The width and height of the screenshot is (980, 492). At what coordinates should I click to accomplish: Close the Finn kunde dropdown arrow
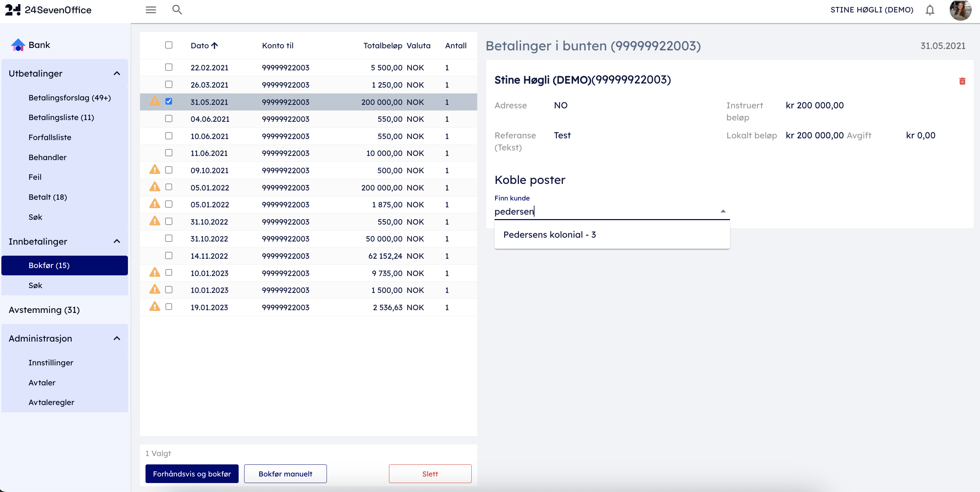(723, 211)
